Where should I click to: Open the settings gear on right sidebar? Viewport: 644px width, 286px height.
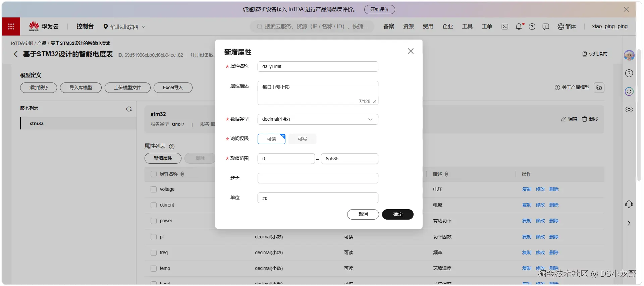629,109
